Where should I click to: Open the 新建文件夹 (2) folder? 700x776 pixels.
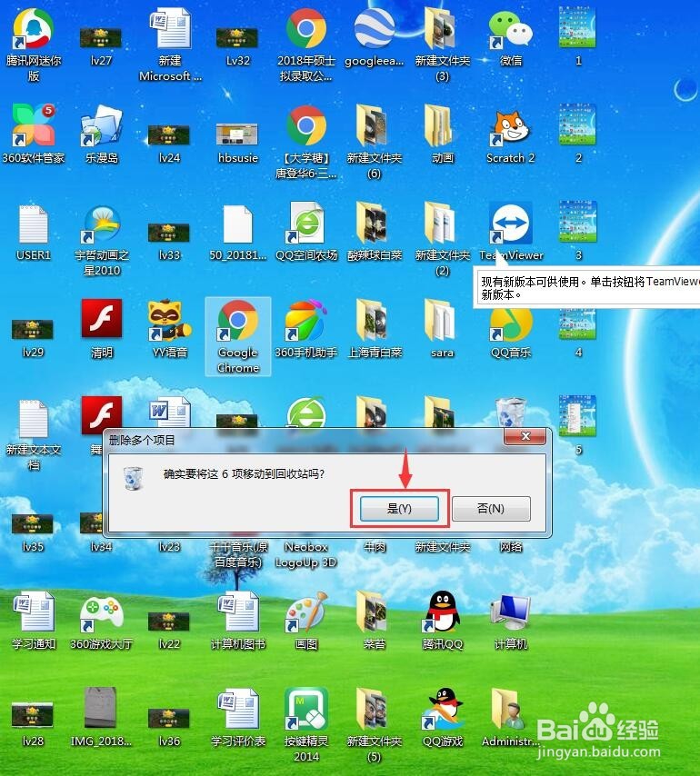click(442, 223)
